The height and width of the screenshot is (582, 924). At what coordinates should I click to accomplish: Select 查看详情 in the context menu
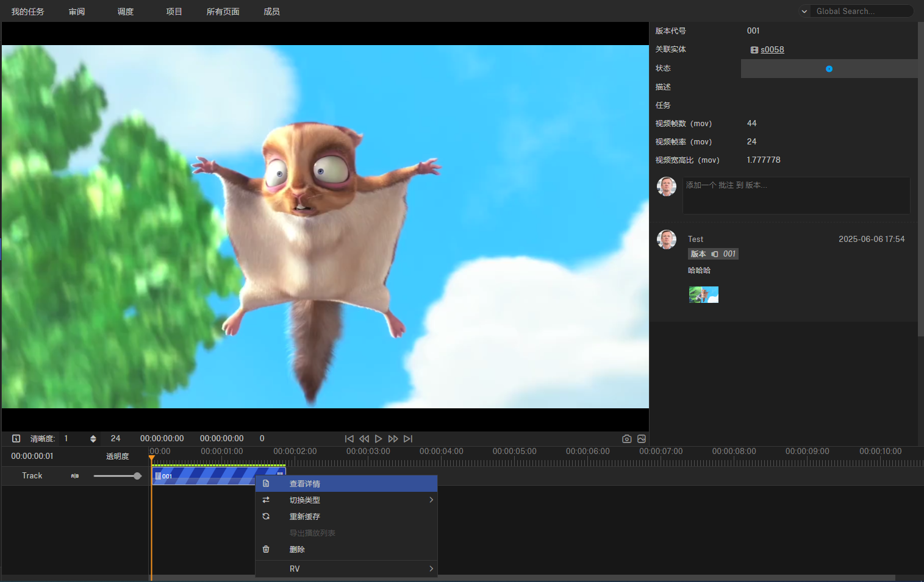(346, 484)
